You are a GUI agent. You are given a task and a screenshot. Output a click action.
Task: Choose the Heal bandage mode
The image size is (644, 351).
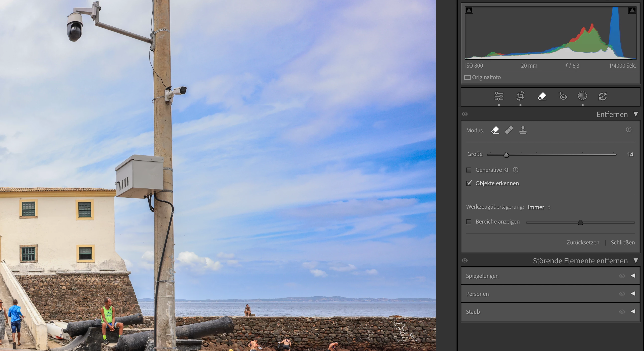509,130
